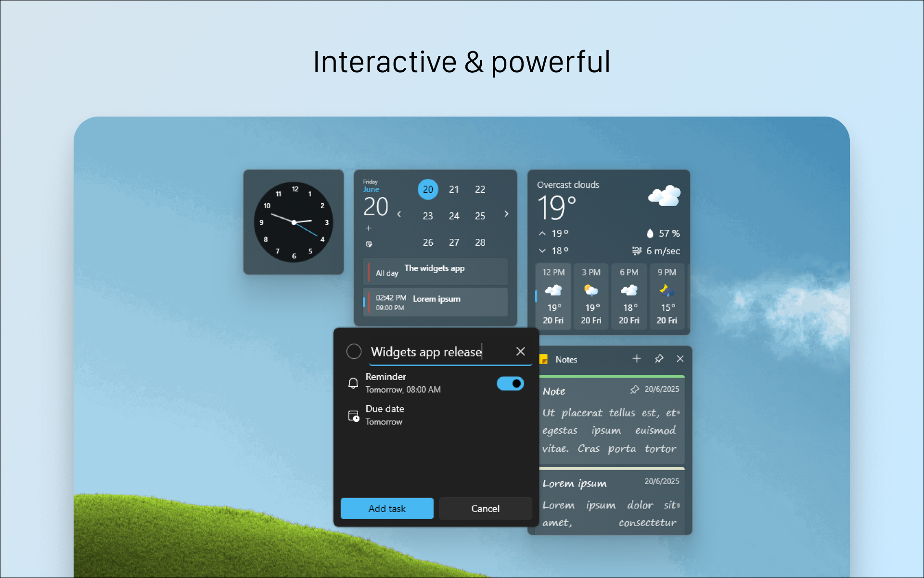
Task: Click the Due date calendar icon
Action: [x=353, y=415]
